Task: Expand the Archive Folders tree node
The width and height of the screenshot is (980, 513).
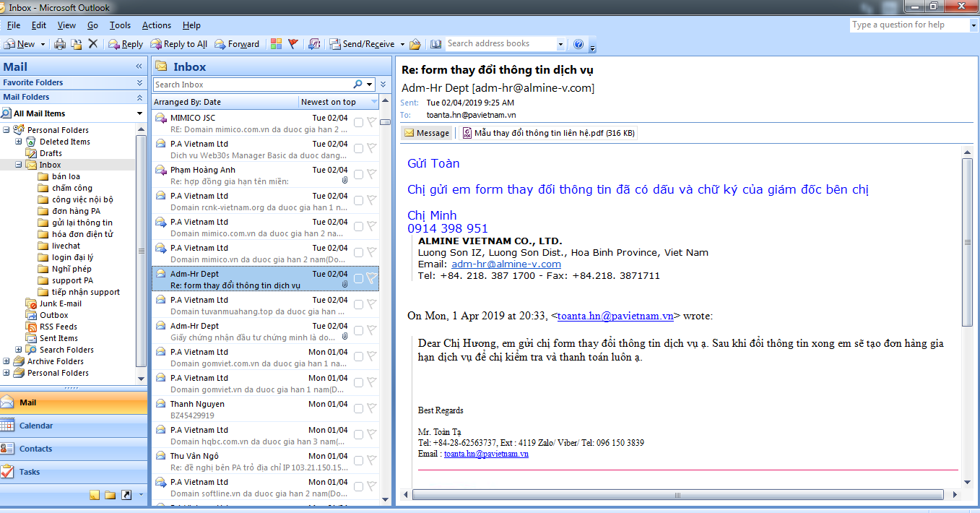Action: tap(7, 361)
